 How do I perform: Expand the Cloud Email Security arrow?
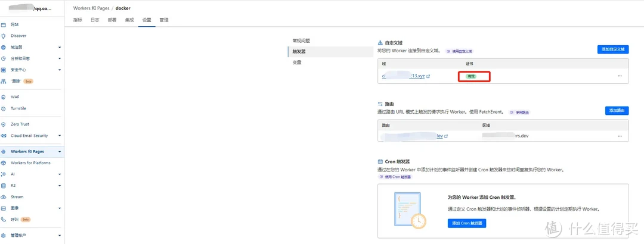(x=60, y=136)
